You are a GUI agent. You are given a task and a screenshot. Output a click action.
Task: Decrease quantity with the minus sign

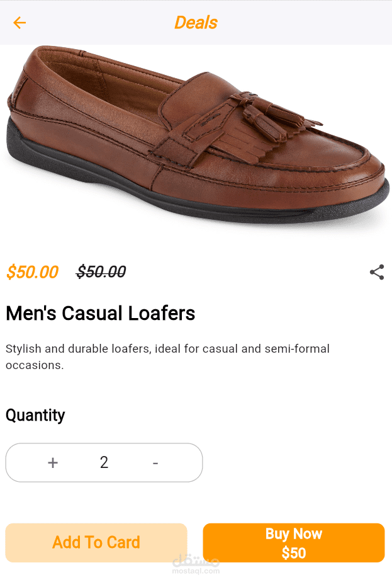[155, 463]
